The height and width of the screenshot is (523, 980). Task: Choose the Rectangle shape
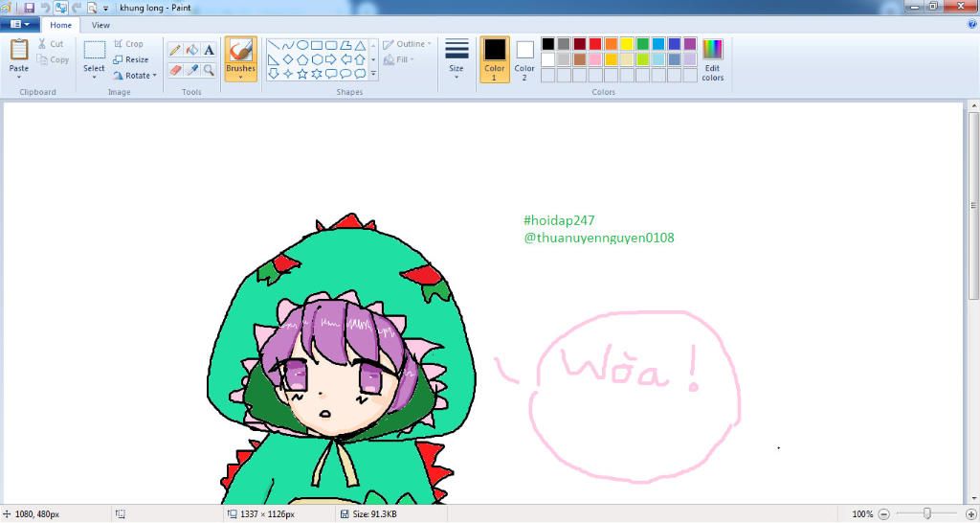(x=316, y=45)
